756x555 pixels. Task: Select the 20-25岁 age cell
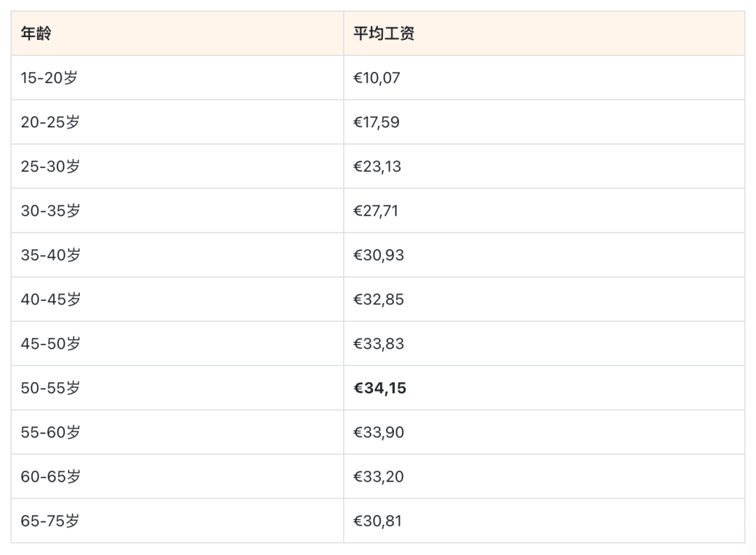click(x=50, y=122)
